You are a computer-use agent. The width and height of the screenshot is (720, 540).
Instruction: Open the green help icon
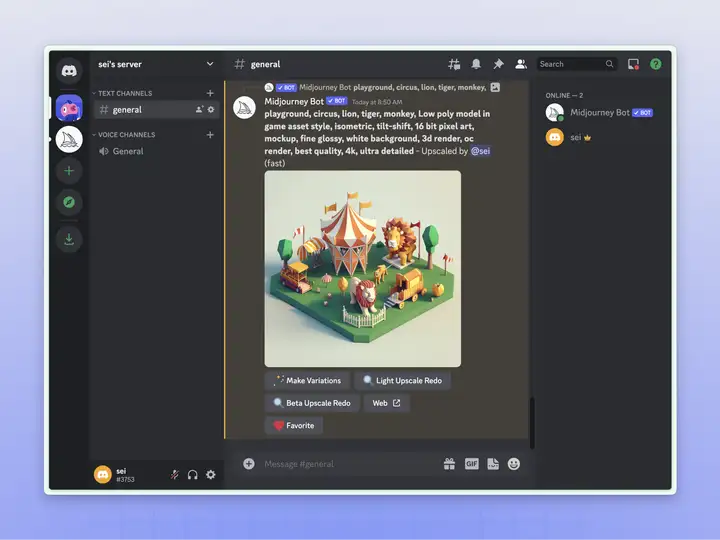coord(656,64)
